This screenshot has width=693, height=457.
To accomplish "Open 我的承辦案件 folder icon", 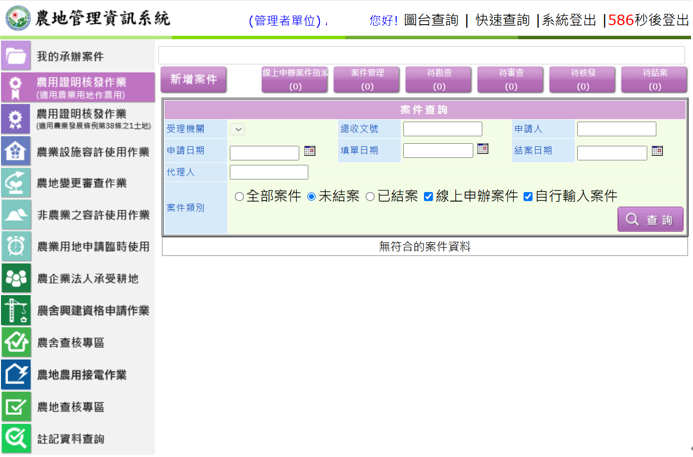I will coord(17,56).
